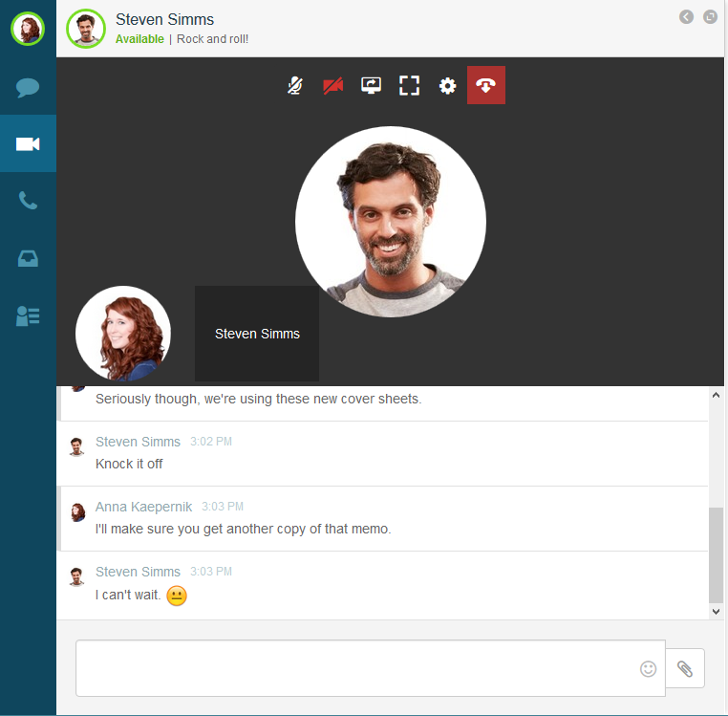The width and height of the screenshot is (728, 716).
Task: Click Steven Simms name in header
Action: (165, 19)
